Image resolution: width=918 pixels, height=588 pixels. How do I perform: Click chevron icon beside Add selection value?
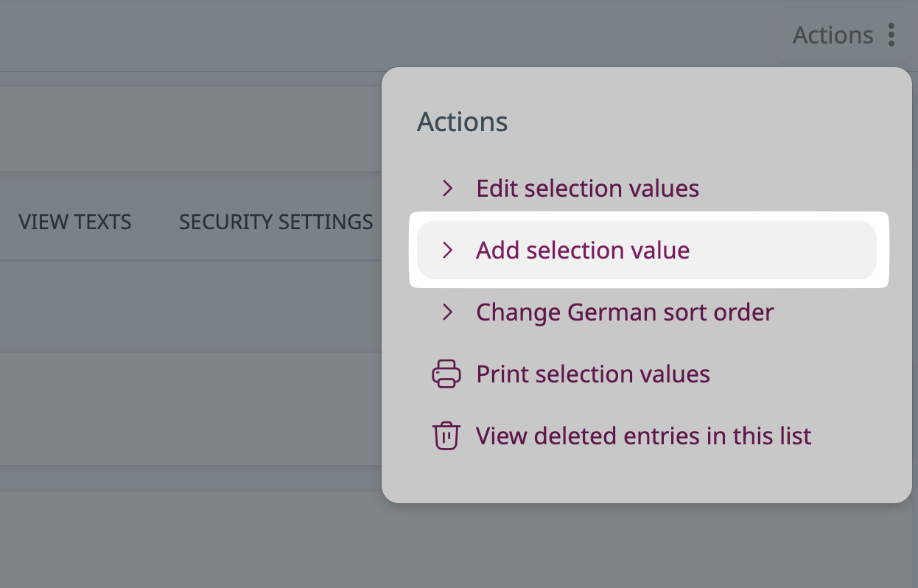click(x=447, y=250)
